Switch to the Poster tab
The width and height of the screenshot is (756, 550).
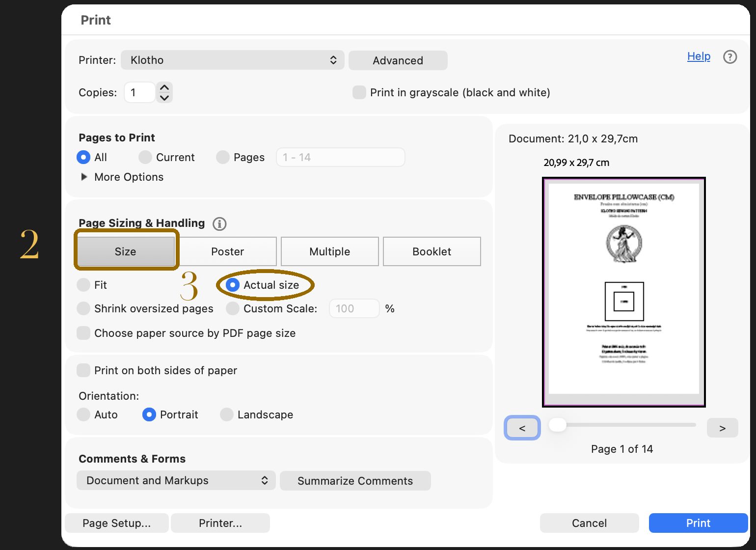click(x=228, y=251)
